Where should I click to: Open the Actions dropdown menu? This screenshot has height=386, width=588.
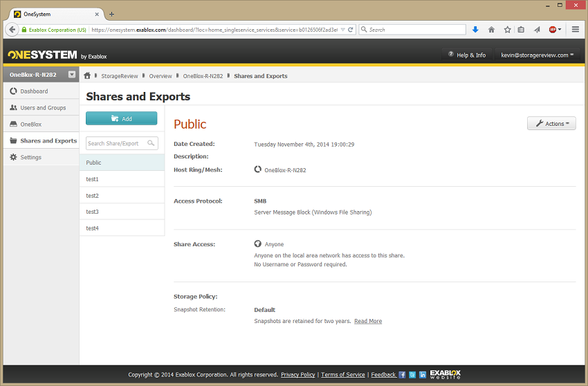[551, 123]
